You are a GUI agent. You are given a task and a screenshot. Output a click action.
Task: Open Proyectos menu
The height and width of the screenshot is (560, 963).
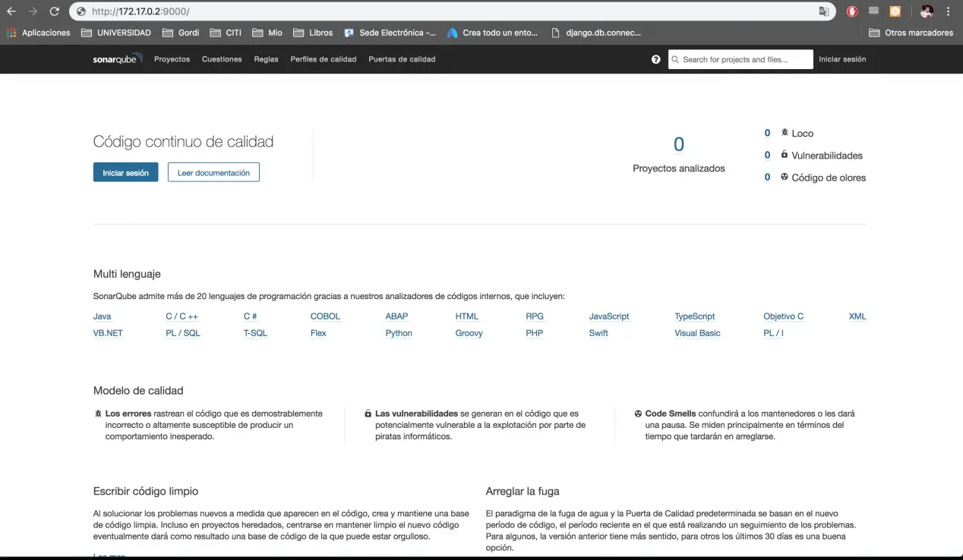[172, 59]
